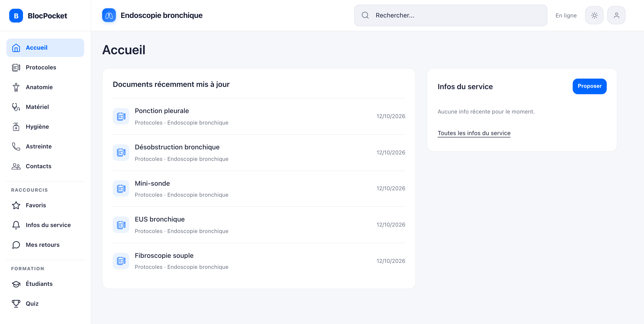Click the date on Ponction pleurale row
The image size is (644, 324).
391,116
